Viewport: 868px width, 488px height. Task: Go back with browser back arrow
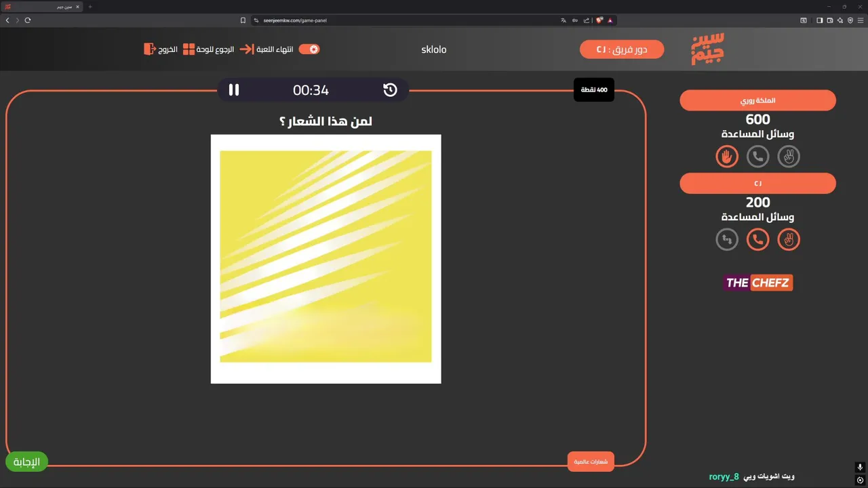[x=7, y=20]
